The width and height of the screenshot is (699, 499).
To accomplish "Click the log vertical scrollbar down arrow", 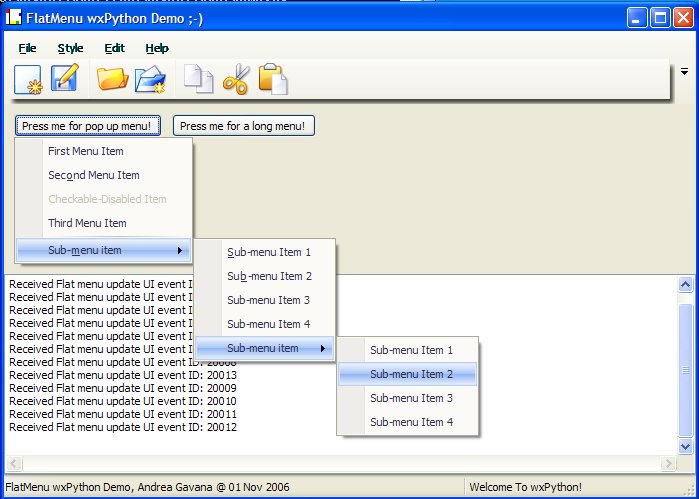I will pyautogui.click(x=686, y=446).
